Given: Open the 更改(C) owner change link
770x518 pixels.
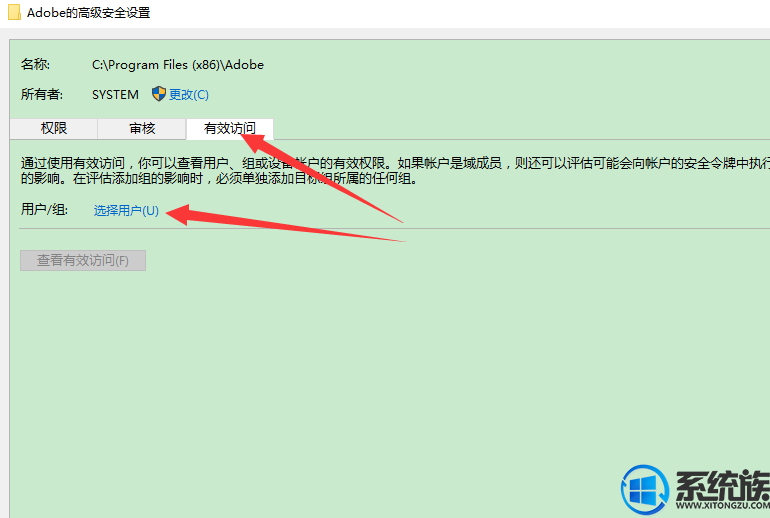Looking at the screenshot, I should point(189,94).
